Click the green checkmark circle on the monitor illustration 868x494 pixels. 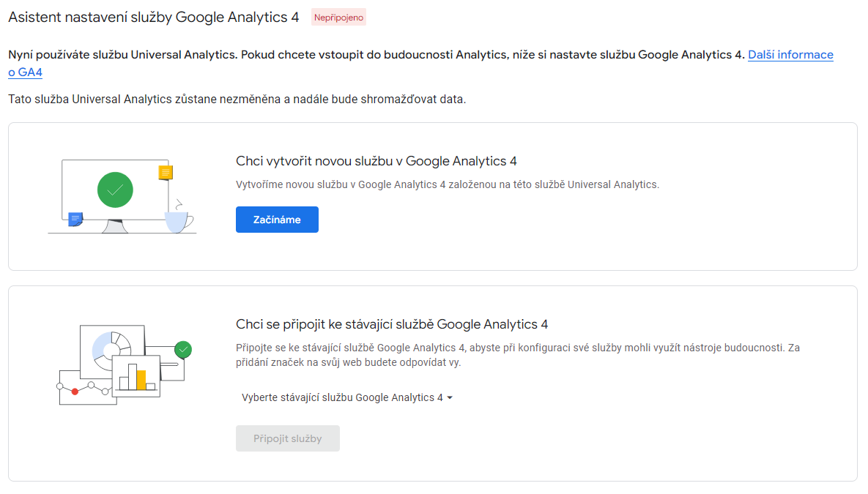pos(115,190)
